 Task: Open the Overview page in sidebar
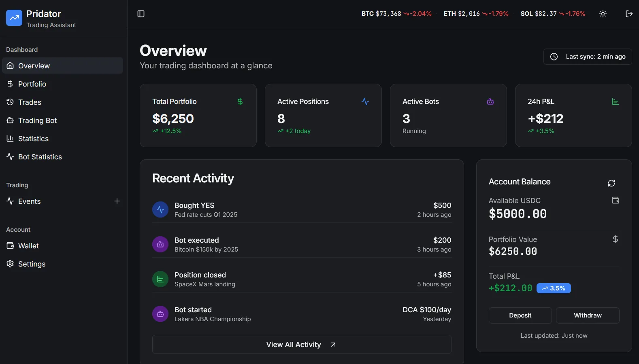pos(62,66)
